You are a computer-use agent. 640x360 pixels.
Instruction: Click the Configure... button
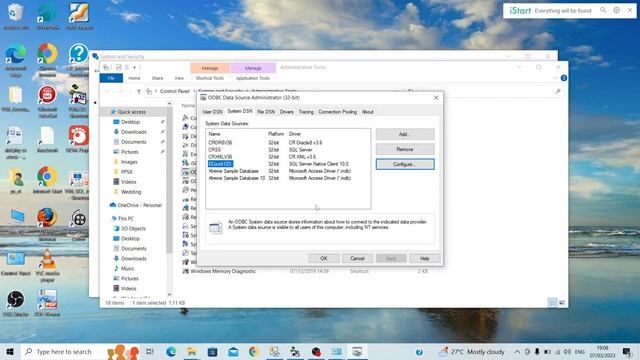[x=405, y=164]
